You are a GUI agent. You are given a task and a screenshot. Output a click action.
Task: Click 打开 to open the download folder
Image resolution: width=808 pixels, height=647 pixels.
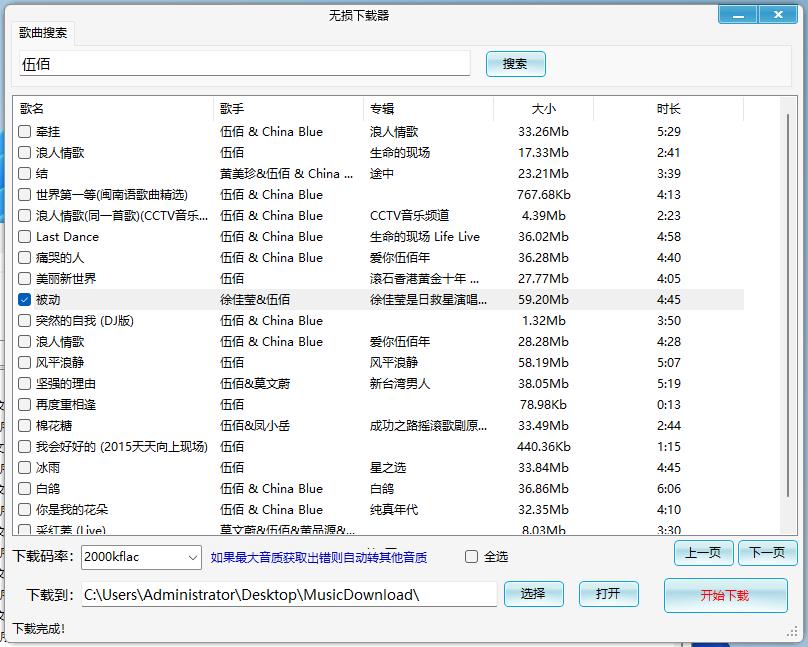[608, 594]
